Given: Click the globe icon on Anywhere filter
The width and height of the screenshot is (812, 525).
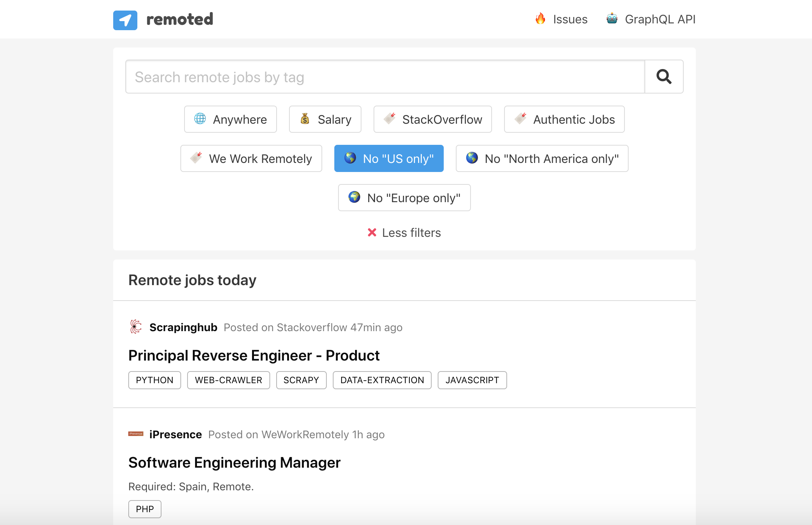Looking at the screenshot, I should tap(200, 119).
